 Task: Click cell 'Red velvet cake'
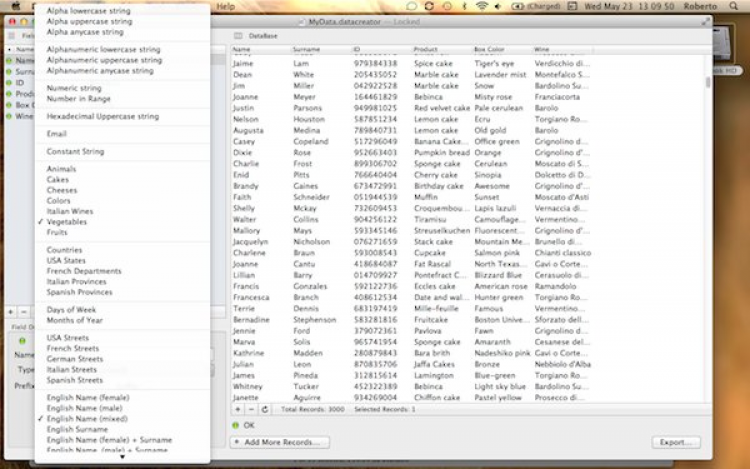[442, 108]
